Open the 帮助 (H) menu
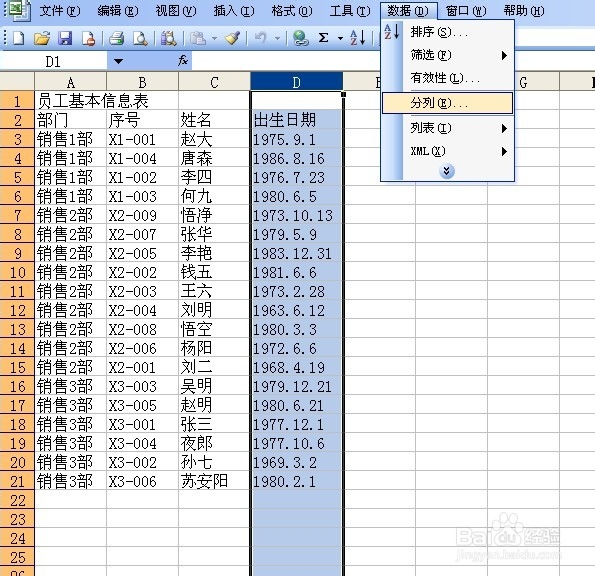The height and width of the screenshot is (576, 595). [x=524, y=11]
